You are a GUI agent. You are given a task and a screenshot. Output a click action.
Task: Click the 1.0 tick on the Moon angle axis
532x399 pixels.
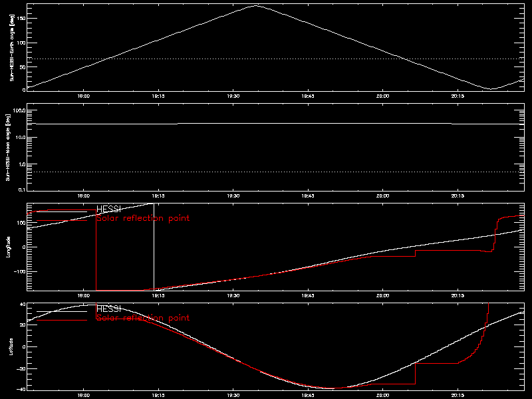[x=22, y=164]
